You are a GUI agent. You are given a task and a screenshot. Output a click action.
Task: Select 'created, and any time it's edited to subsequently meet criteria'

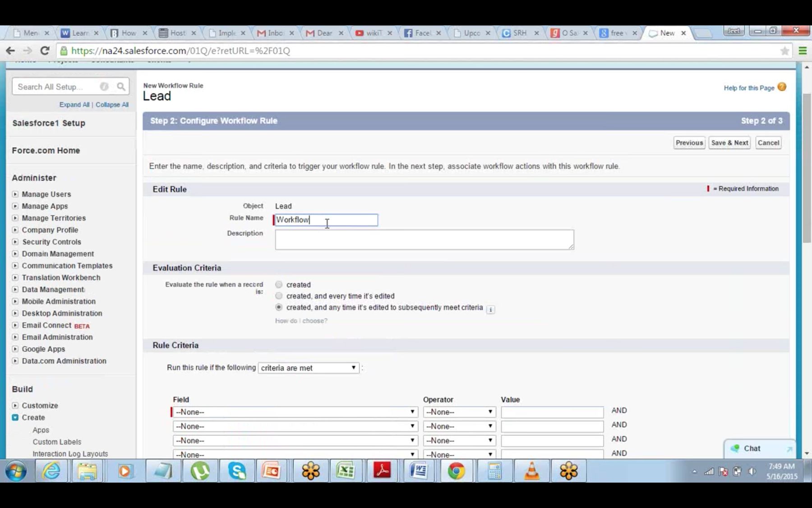279,307
